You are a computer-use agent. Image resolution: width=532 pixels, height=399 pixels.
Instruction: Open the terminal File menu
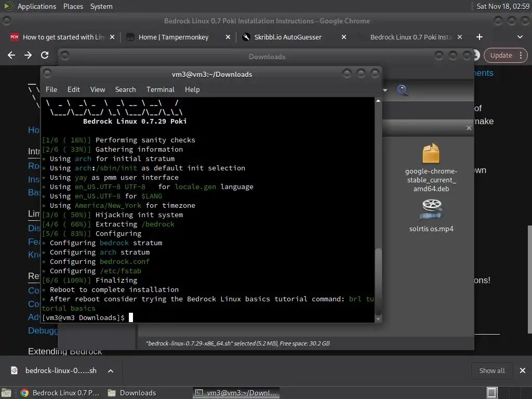pos(51,89)
